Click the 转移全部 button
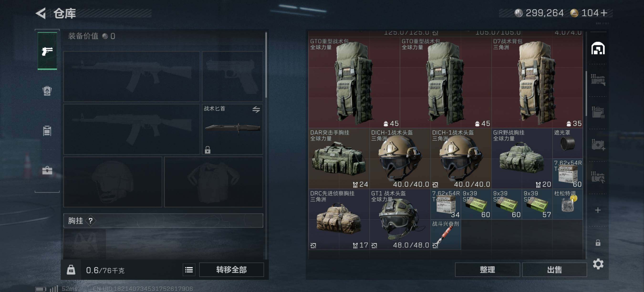644x292 pixels. [231, 270]
